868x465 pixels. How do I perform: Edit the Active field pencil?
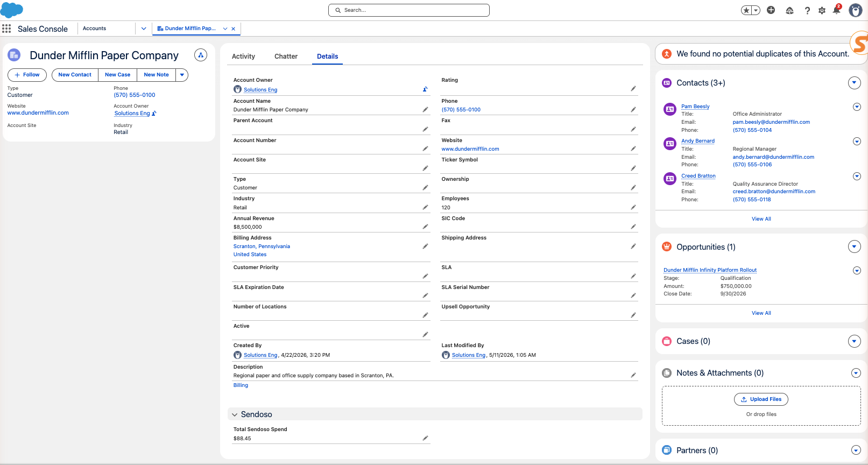(425, 334)
